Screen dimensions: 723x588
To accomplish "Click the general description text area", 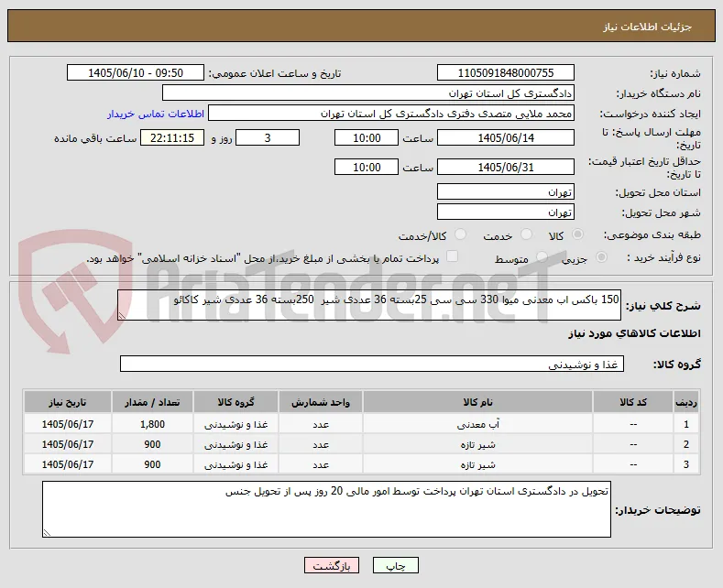I will [x=369, y=305].
